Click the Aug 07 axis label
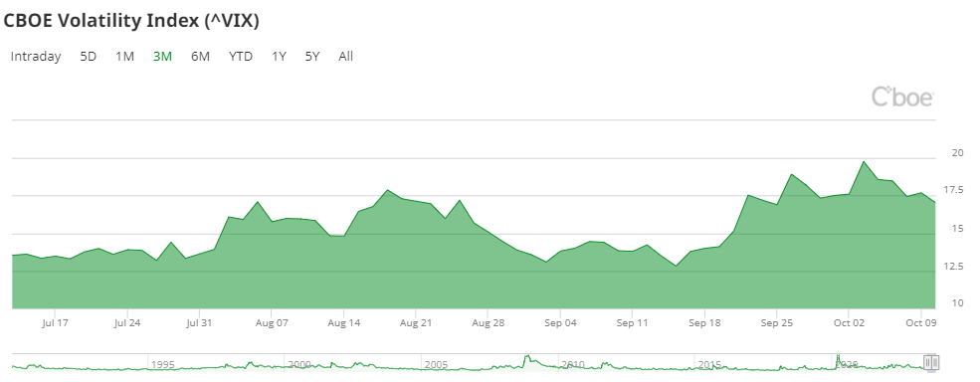 (272, 323)
